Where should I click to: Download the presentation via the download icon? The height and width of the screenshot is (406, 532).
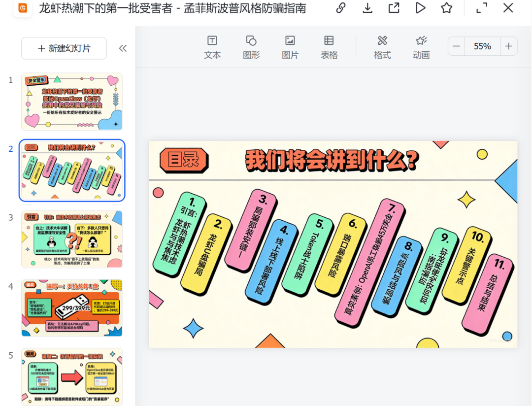pyautogui.click(x=367, y=8)
